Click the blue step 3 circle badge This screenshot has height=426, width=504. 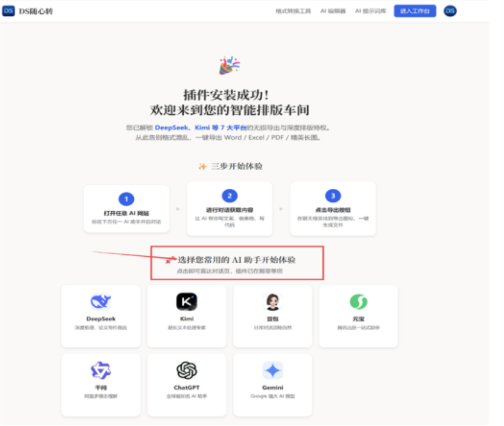tap(333, 195)
